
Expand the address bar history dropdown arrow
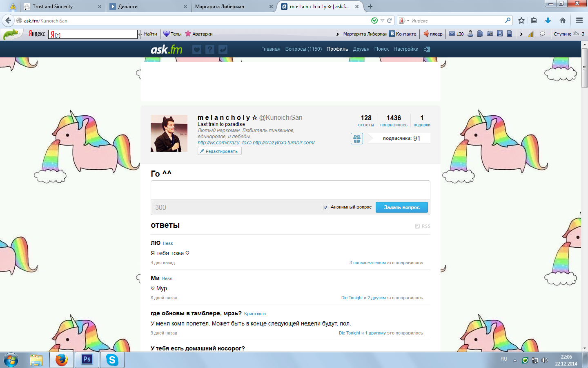coord(382,20)
